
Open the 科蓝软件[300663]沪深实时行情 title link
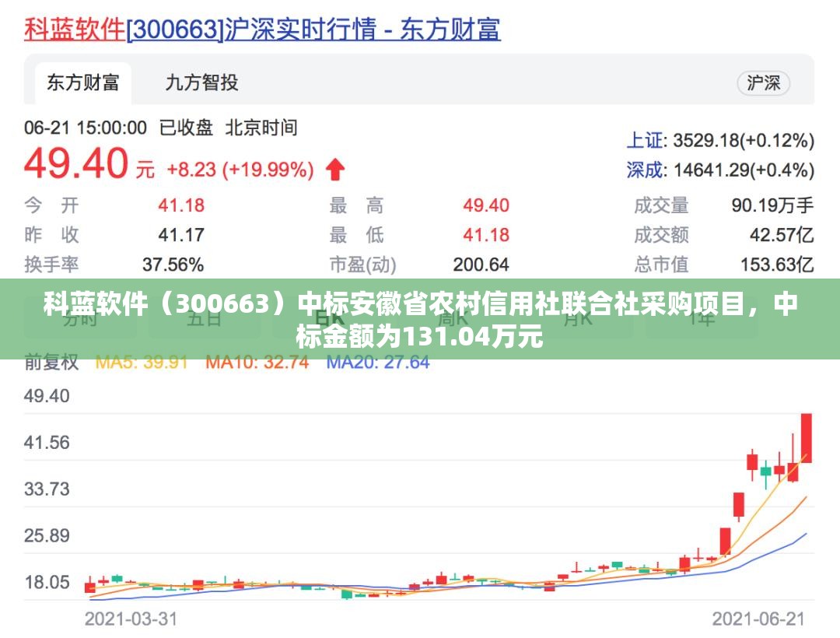coord(263,29)
